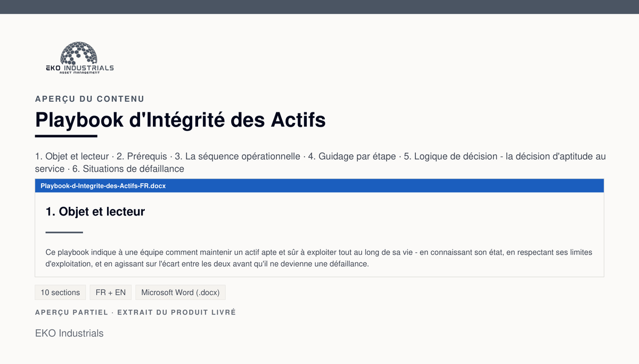Click the EKO Industrials logo

click(x=79, y=59)
